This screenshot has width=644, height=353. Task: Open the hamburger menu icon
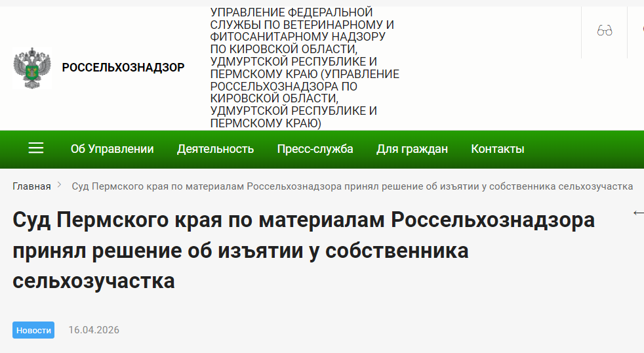click(35, 148)
